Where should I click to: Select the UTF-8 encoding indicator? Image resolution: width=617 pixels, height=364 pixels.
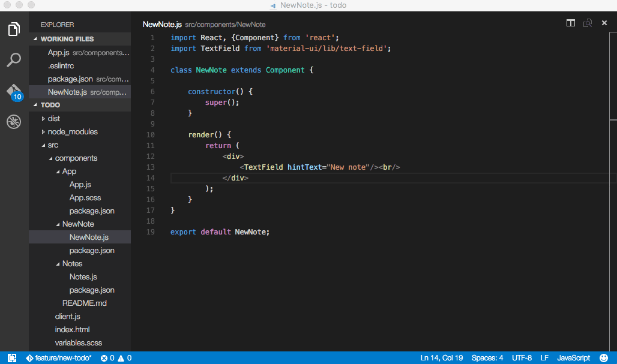click(521, 358)
